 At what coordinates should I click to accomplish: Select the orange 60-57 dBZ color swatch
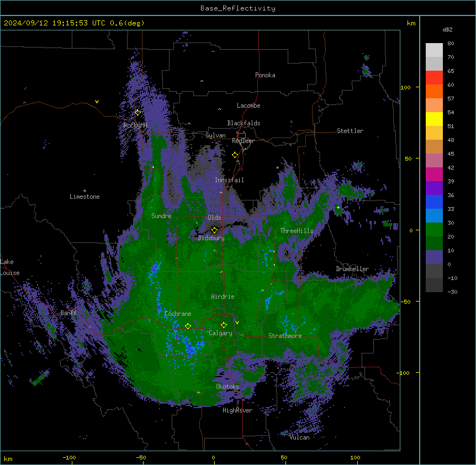click(x=434, y=91)
